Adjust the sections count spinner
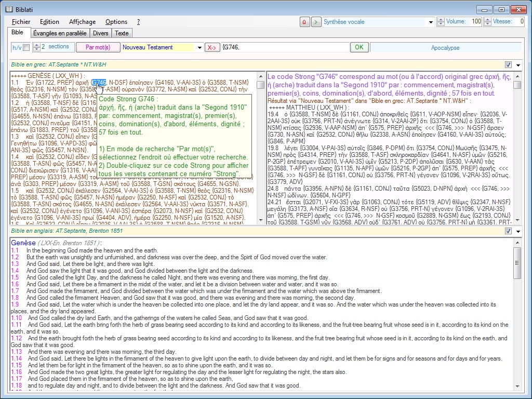532x399 pixels. click(36, 47)
